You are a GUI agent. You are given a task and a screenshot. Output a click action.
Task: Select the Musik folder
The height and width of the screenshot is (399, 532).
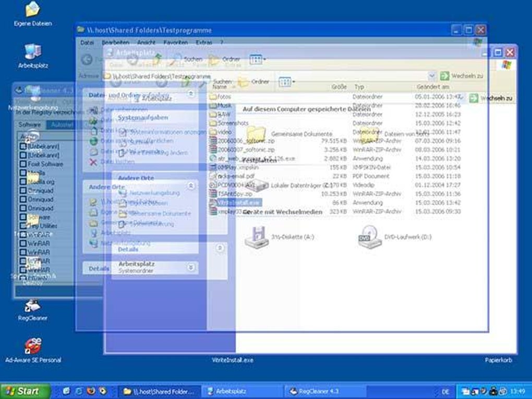220,105
